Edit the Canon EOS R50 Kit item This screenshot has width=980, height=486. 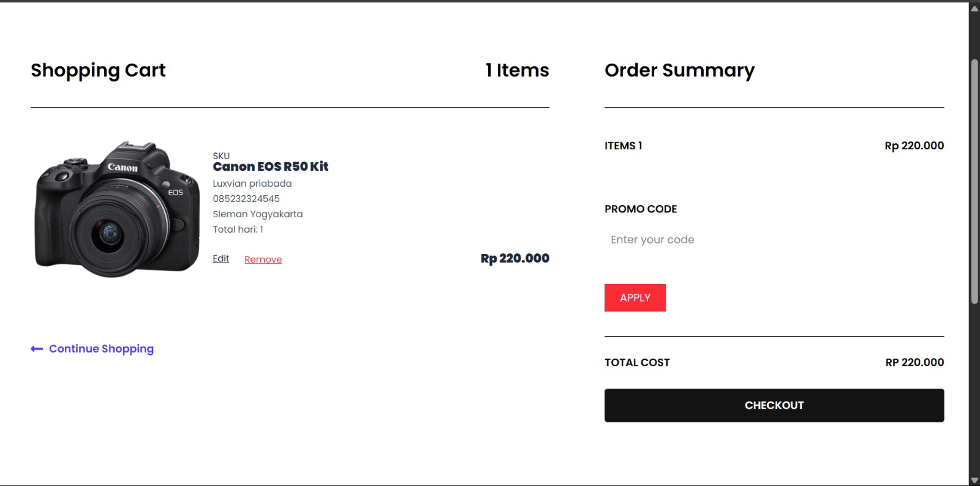point(221,259)
